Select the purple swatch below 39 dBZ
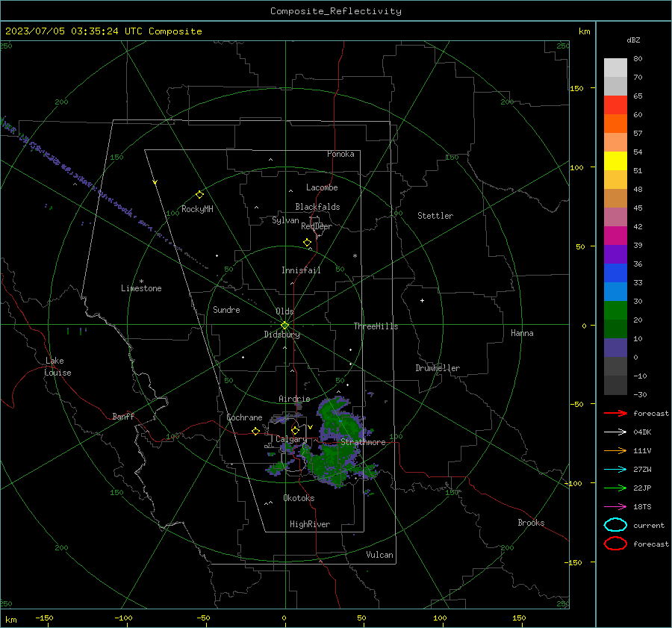This screenshot has width=672, height=628. 615,254
